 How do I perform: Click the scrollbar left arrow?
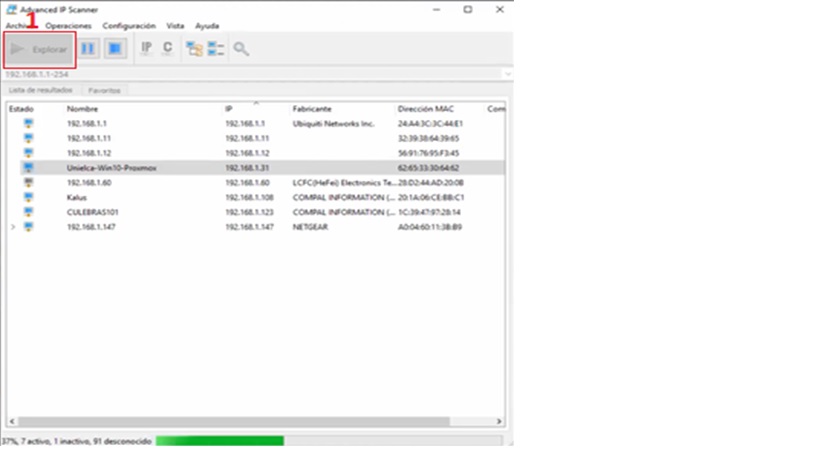tap(12, 421)
